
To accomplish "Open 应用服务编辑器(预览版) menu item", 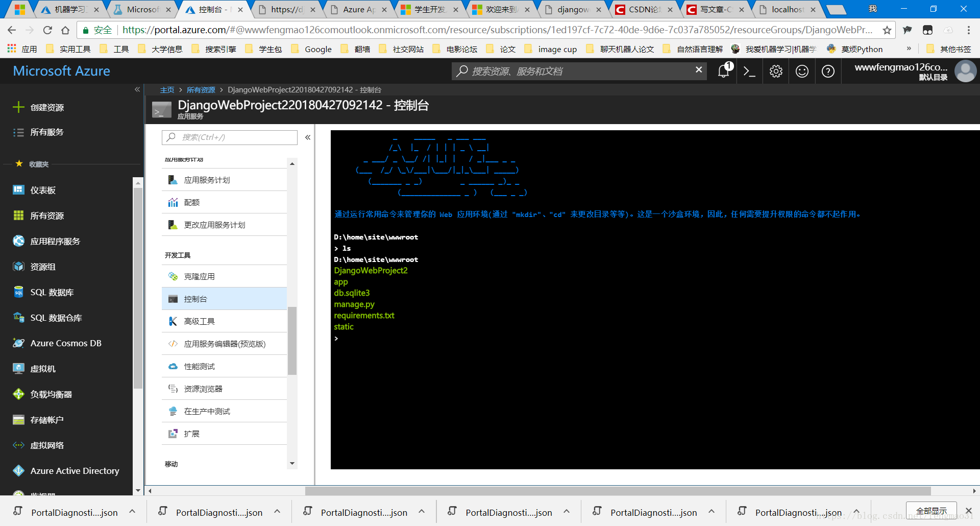I will [x=224, y=344].
